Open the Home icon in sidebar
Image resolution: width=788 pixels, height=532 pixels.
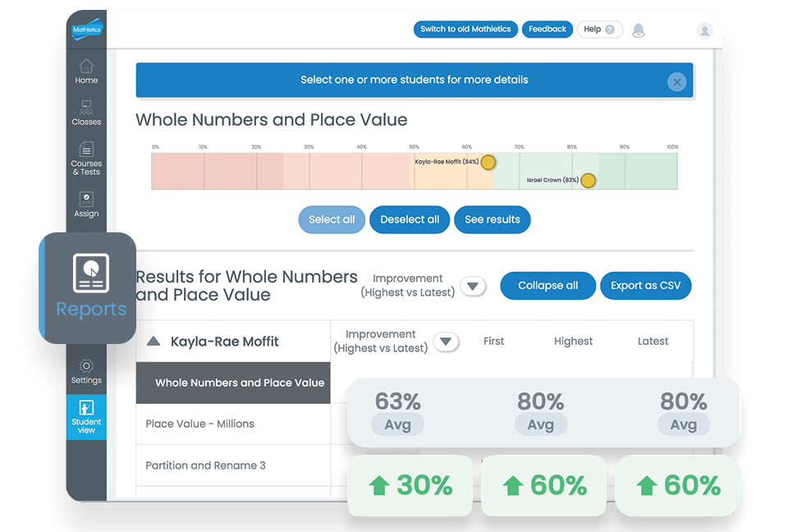86,71
